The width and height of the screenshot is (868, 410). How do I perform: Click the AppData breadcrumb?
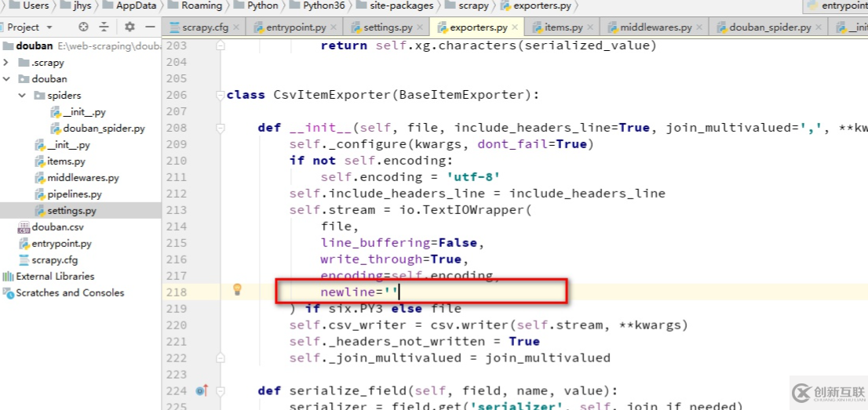click(x=129, y=5)
